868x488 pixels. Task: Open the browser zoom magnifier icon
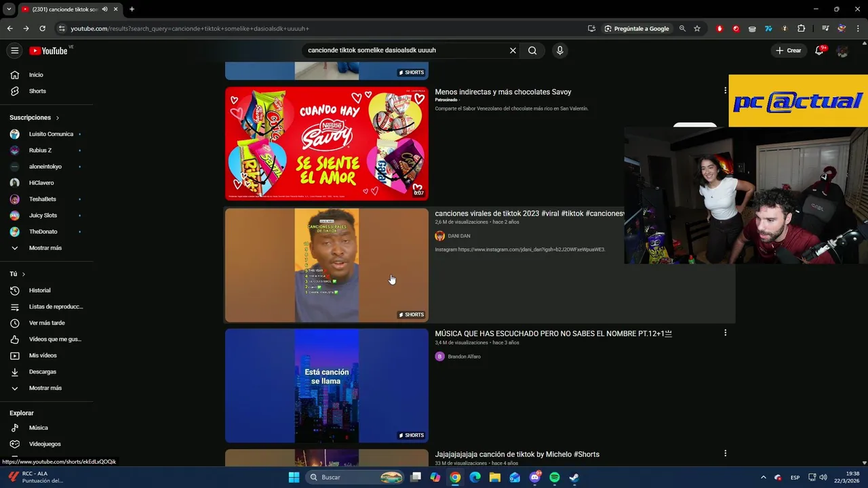pyautogui.click(x=682, y=28)
